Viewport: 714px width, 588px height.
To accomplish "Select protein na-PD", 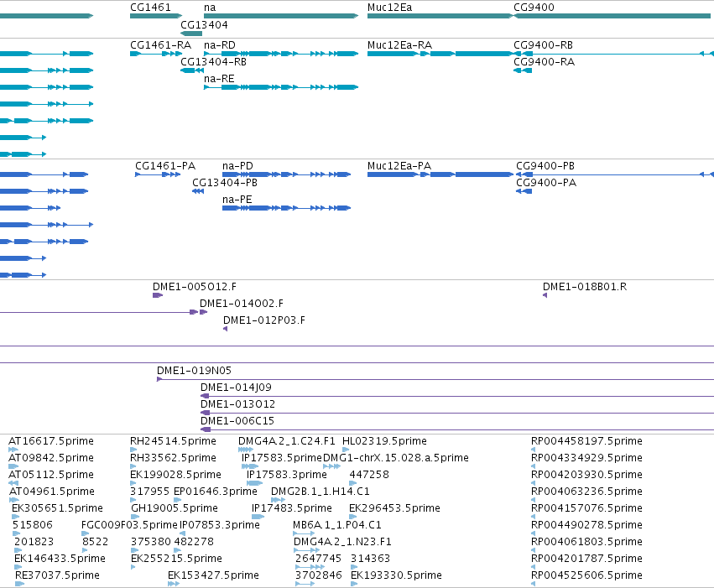I will pos(286,174).
